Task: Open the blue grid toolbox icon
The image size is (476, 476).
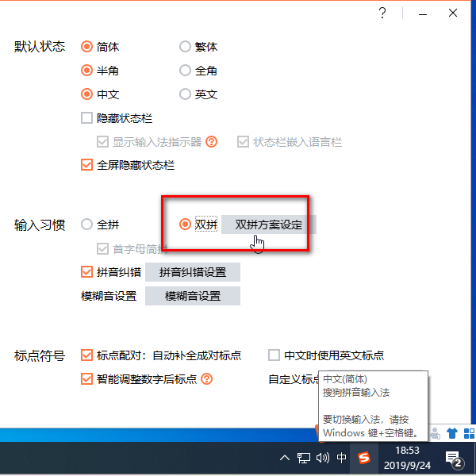Action: (470, 433)
